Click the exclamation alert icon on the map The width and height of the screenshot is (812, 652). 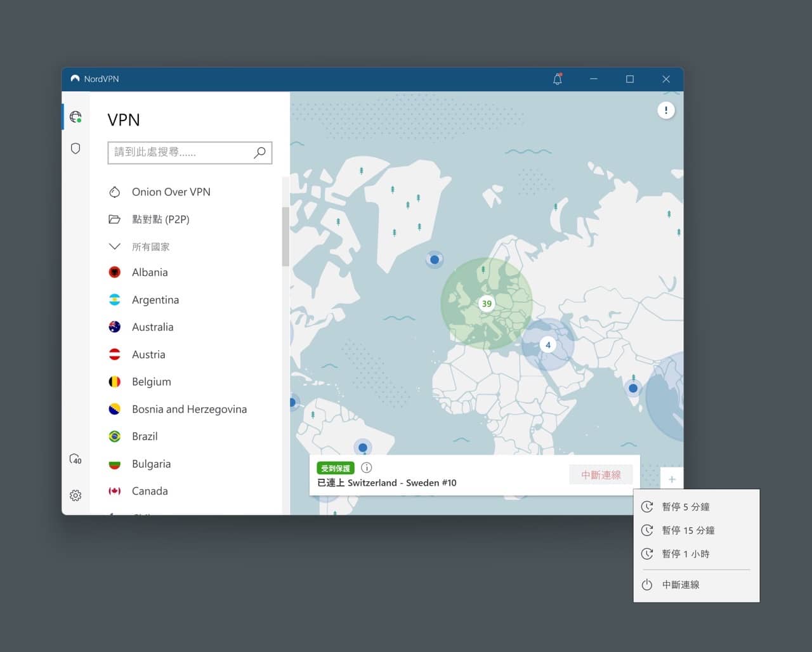(665, 110)
